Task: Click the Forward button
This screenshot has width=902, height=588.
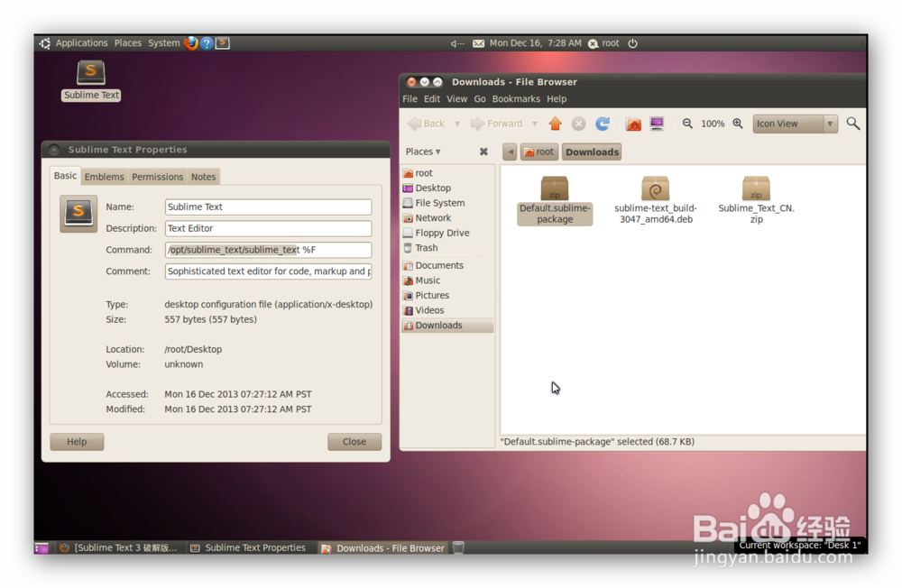Action: point(496,124)
